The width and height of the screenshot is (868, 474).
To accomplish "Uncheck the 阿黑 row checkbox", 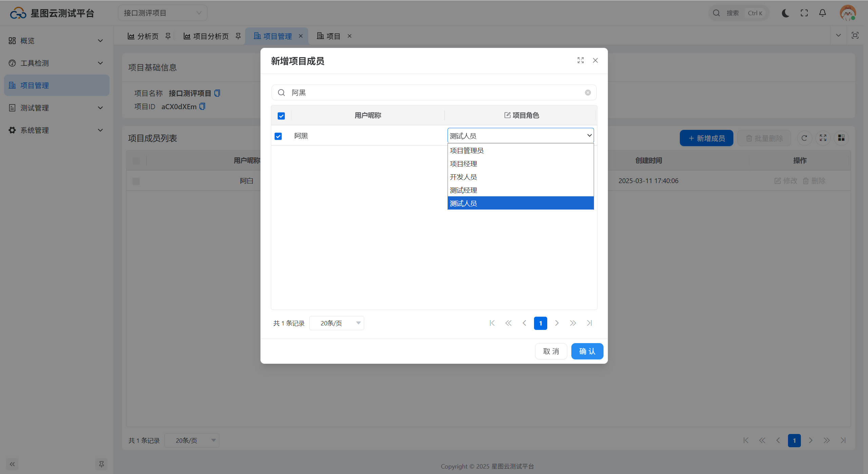I will (x=278, y=136).
